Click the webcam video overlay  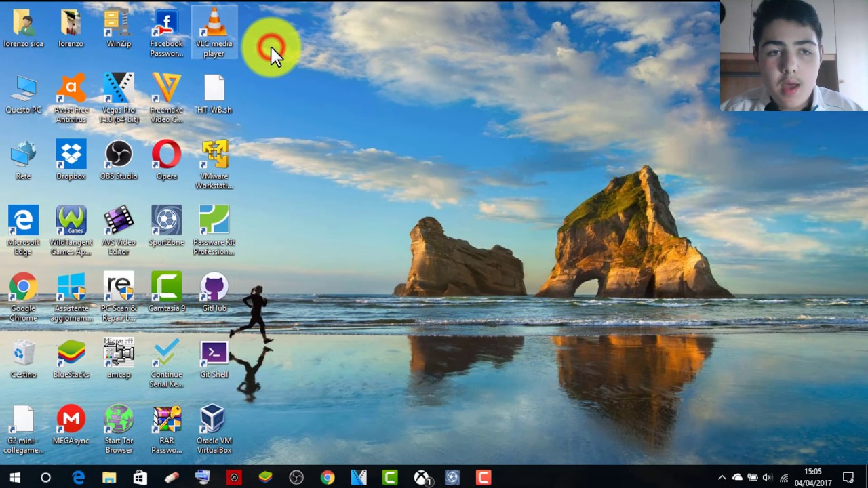click(x=794, y=56)
